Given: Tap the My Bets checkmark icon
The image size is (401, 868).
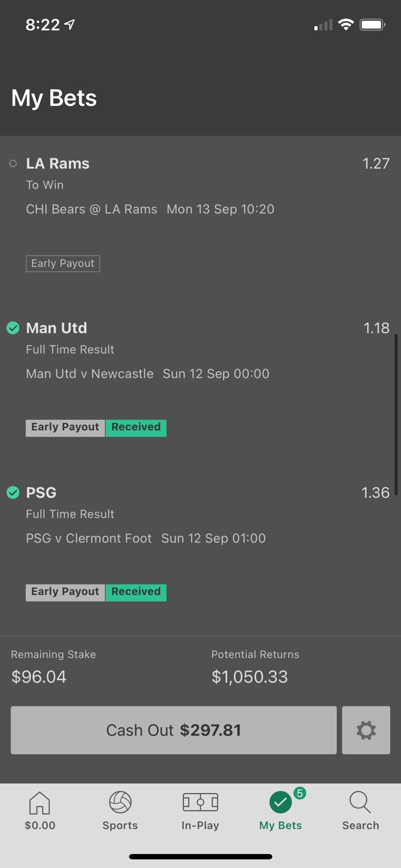Looking at the screenshot, I should [281, 802].
